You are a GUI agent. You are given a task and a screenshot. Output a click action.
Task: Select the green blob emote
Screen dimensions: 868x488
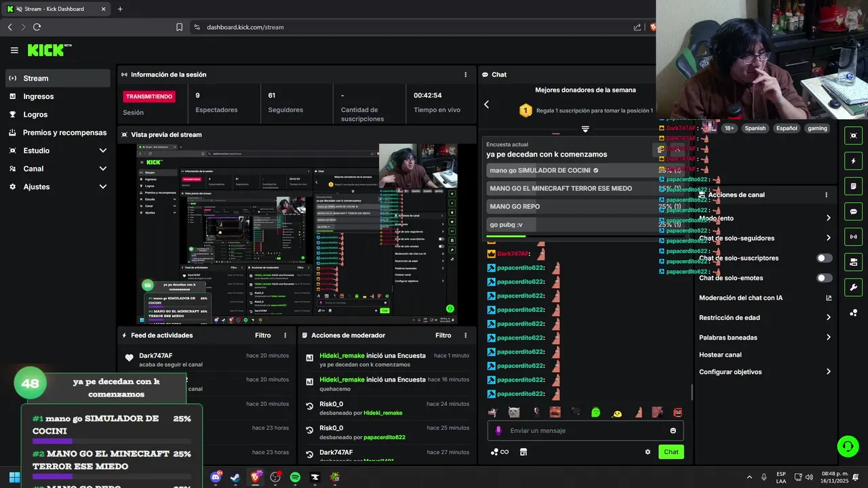tap(596, 412)
